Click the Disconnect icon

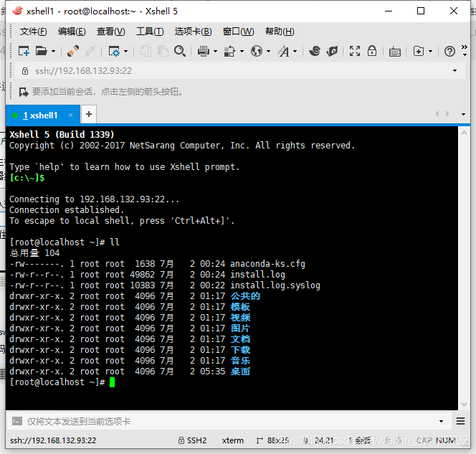tap(90, 51)
